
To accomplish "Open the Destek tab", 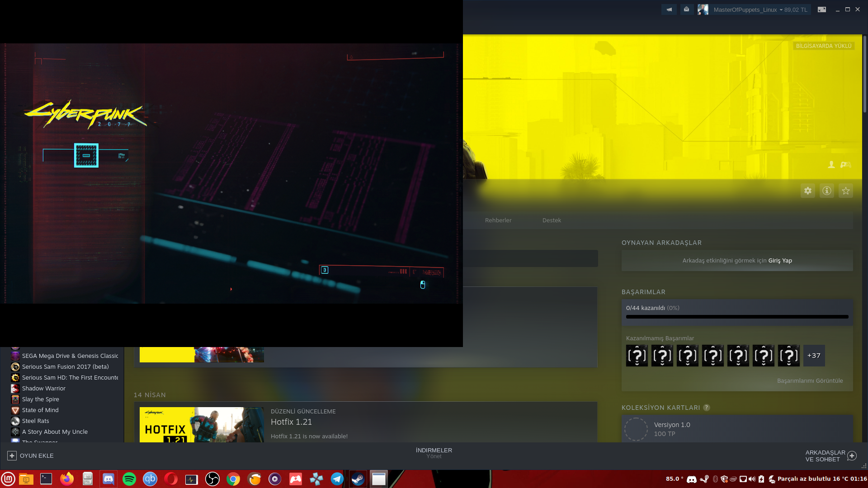I will 552,221.
